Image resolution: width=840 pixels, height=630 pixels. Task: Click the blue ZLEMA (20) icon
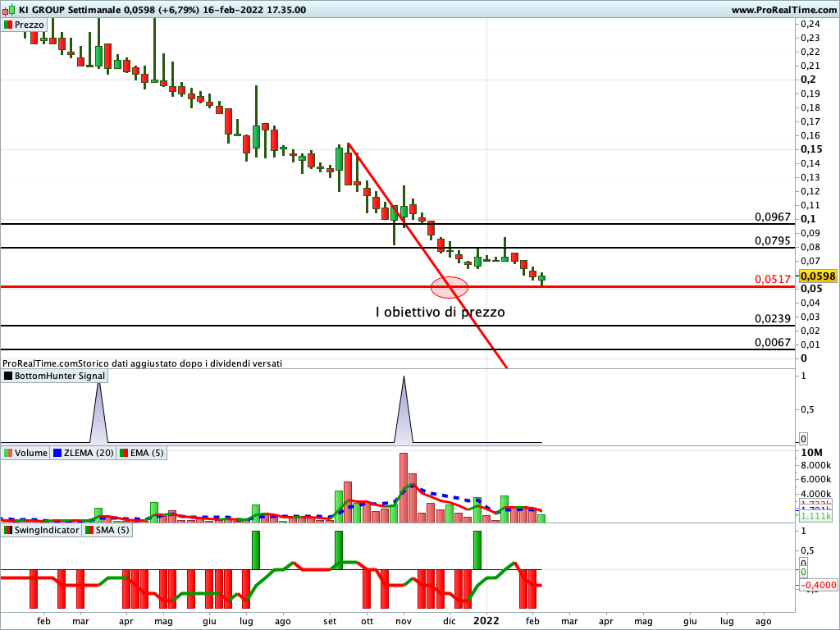point(57,453)
